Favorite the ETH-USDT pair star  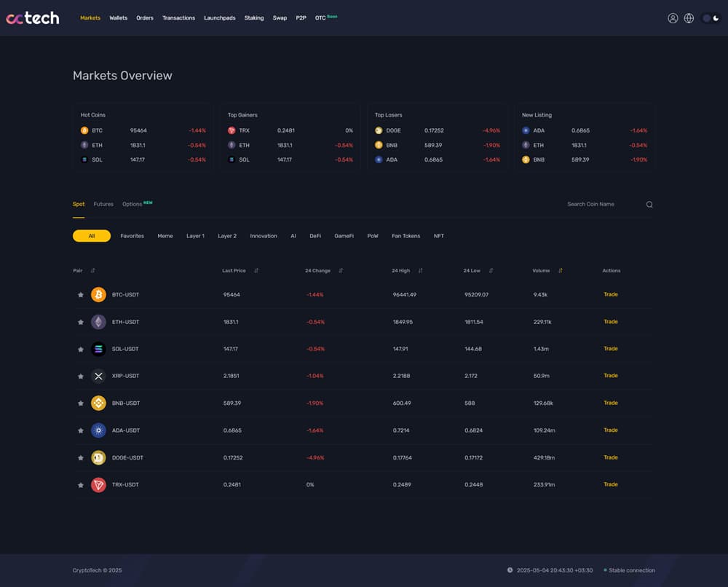81,322
